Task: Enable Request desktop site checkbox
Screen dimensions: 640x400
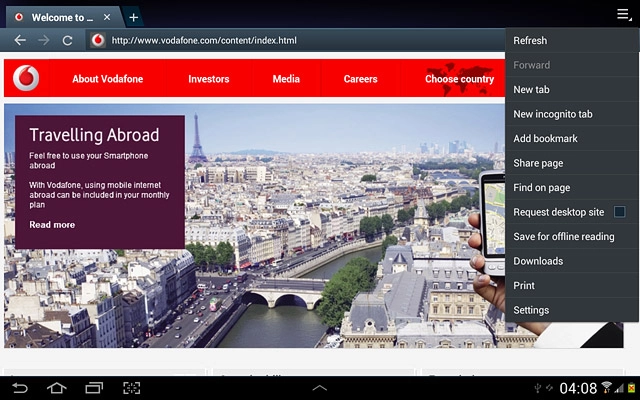Action: pos(620,212)
